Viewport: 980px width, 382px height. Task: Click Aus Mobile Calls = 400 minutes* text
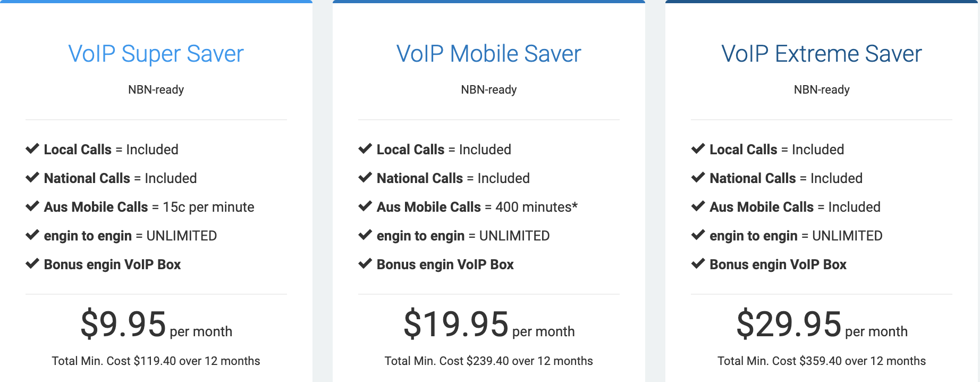click(477, 207)
